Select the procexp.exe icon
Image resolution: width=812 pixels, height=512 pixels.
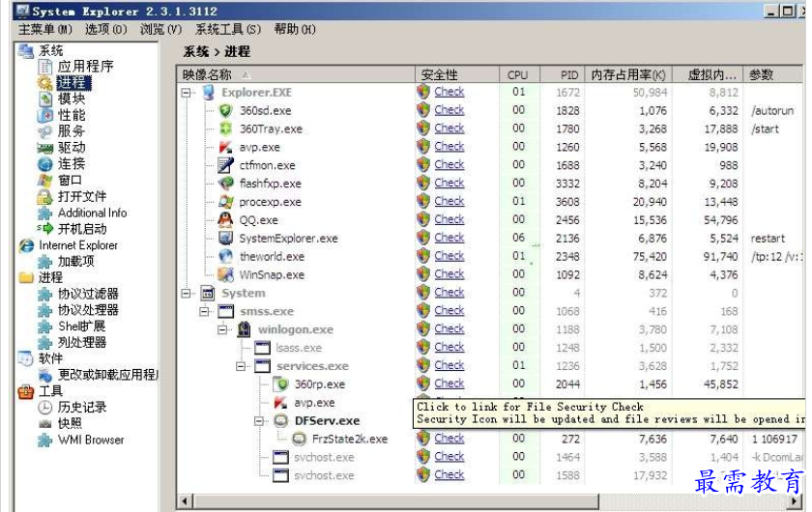[x=225, y=201]
